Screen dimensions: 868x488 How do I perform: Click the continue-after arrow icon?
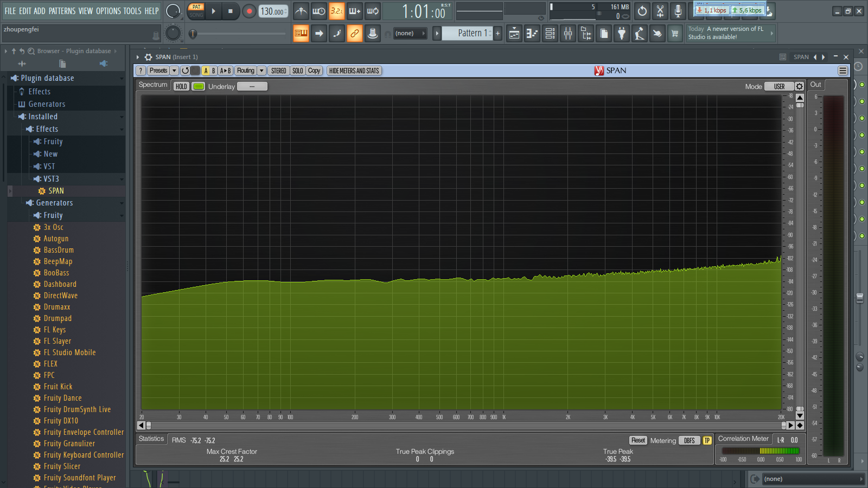click(x=319, y=34)
